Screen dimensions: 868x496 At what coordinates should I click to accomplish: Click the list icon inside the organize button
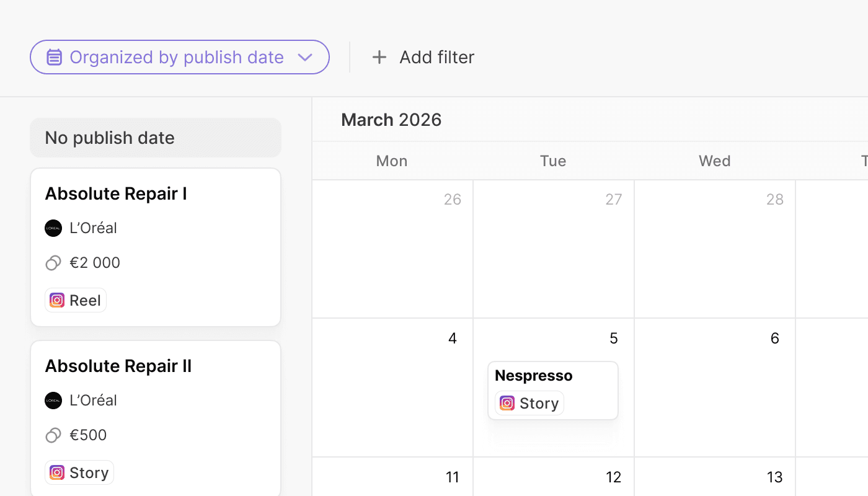pyautogui.click(x=55, y=57)
